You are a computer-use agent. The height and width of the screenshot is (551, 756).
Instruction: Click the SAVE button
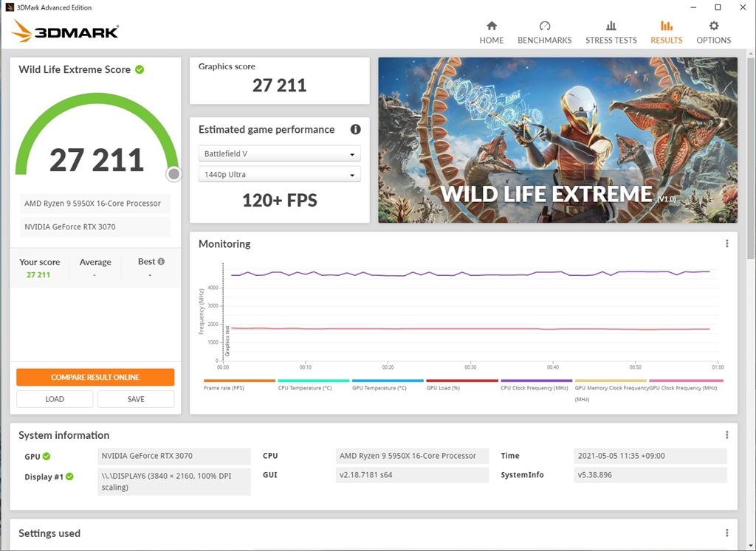click(136, 399)
